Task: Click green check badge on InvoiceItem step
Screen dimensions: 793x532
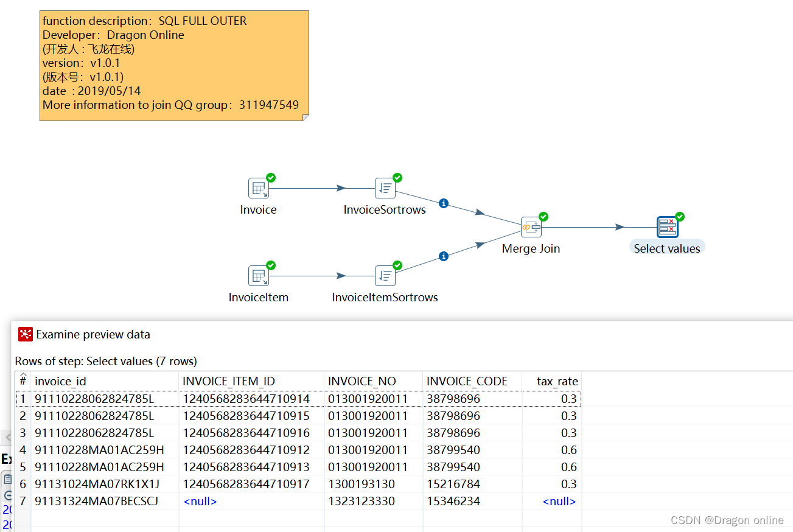Action: click(x=271, y=265)
